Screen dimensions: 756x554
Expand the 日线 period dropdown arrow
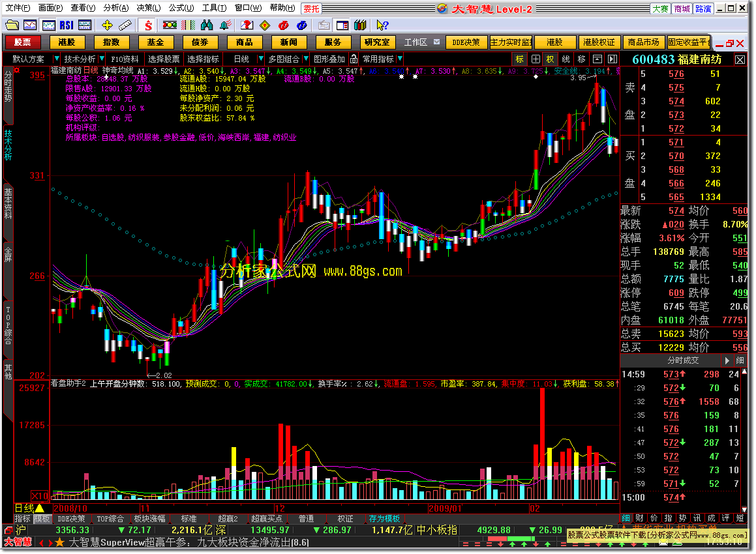click(x=261, y=59)
